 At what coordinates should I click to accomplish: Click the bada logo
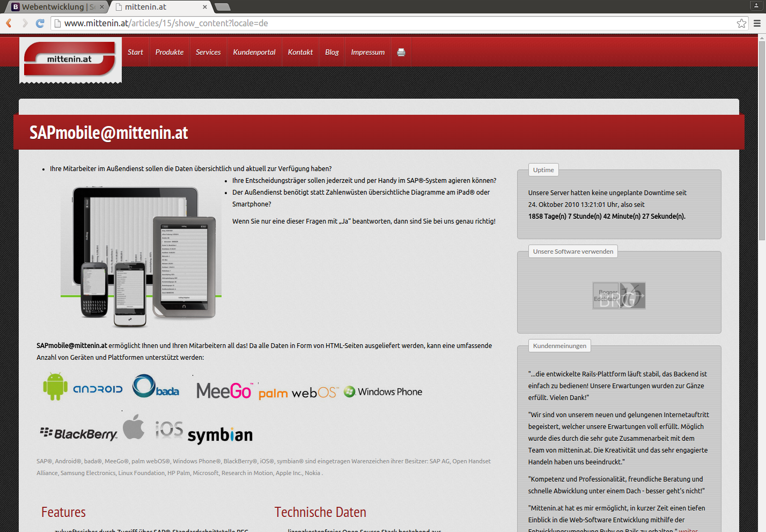pos(156,387)
